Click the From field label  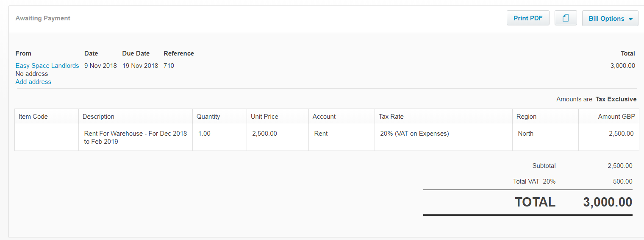tap(23, 53)
